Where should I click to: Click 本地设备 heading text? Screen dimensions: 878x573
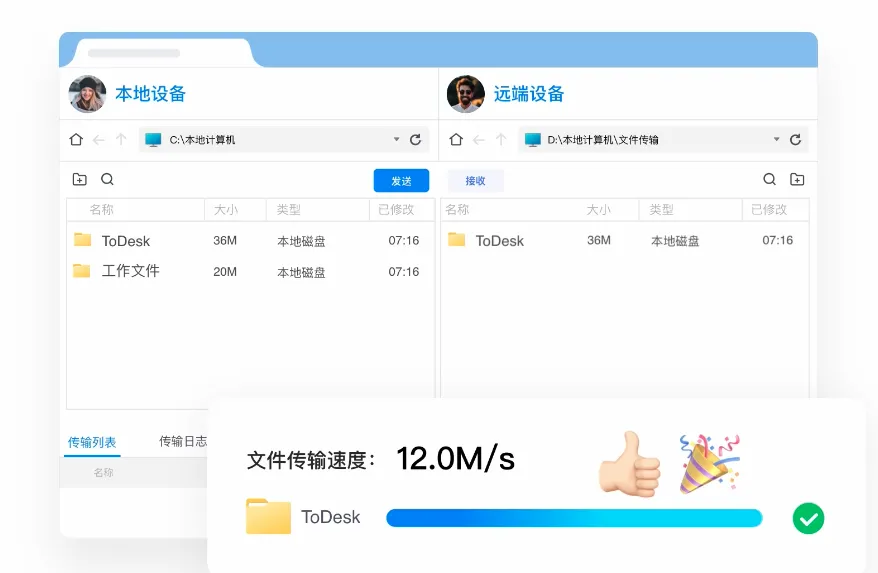[151, 94]
